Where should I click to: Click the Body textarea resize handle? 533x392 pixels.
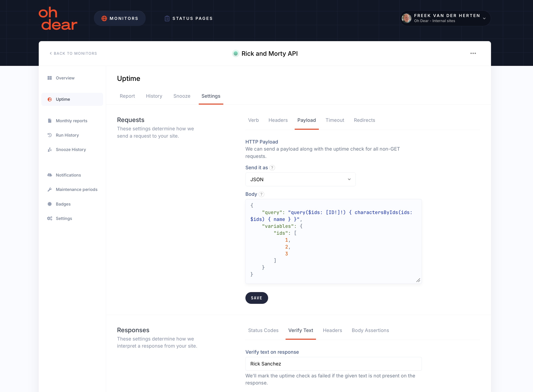418,280
